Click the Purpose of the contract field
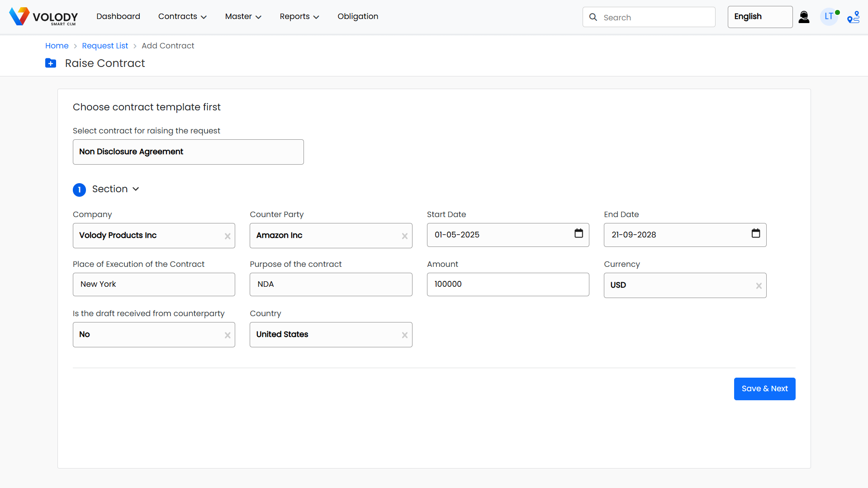This screenshot has width=868, height=488. tap(331, 284)
